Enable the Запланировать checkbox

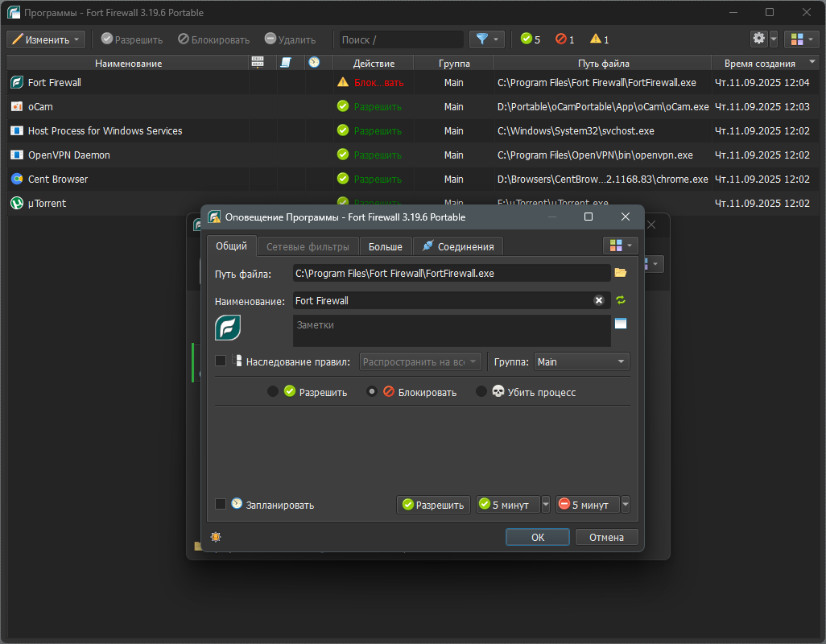(221, 504)
